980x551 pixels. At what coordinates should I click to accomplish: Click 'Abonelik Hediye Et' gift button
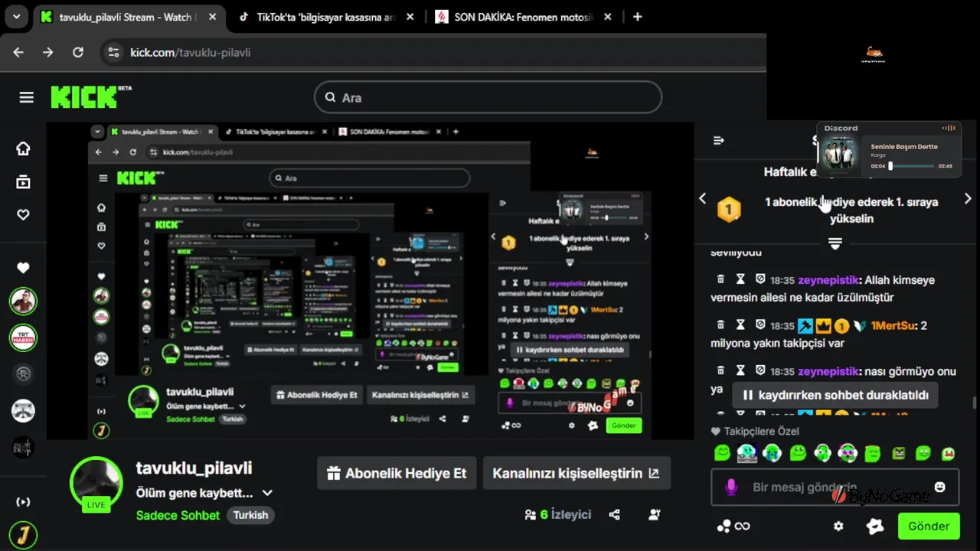click(x=397, y=473)
